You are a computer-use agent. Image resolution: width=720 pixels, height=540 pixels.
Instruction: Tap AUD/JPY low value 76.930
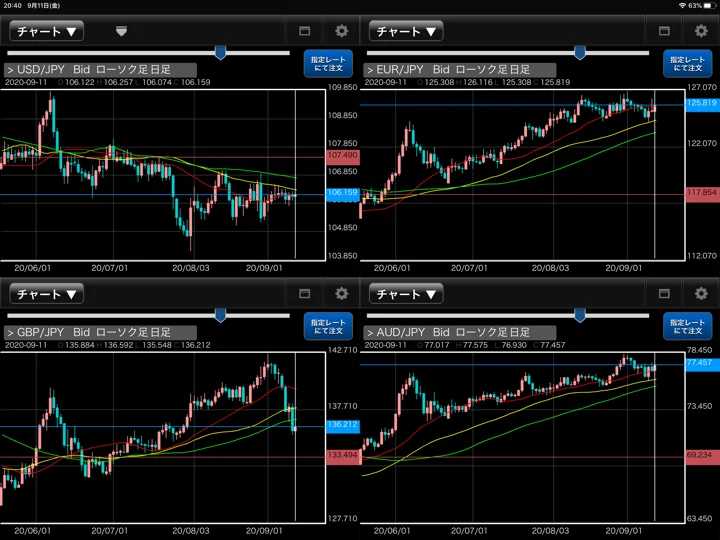click(514, 345)
